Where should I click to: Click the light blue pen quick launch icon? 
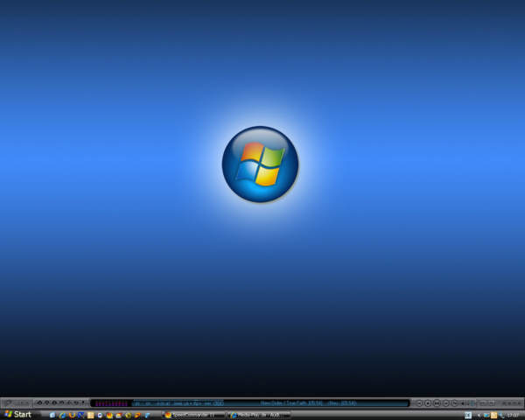tap(147, 416)
